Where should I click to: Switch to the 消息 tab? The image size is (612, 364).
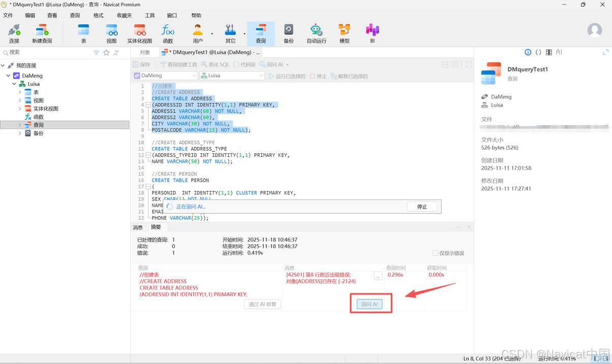pos(138,227)
